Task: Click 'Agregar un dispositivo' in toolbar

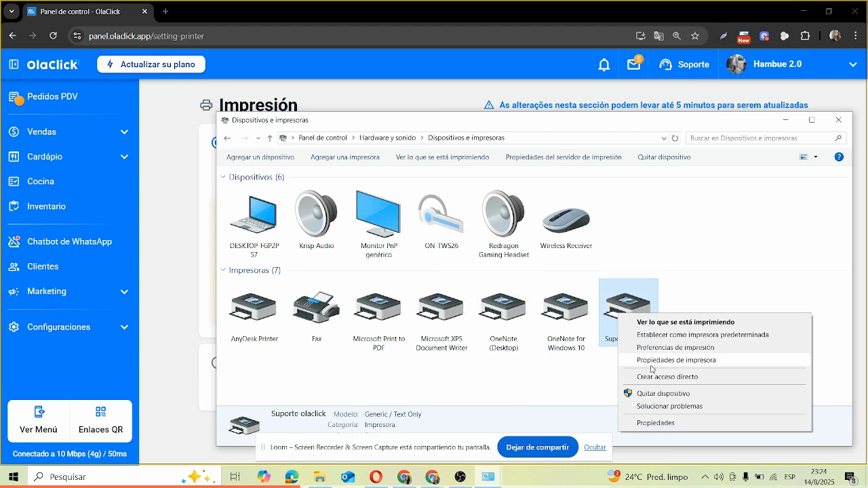Action: pos(260,157)
